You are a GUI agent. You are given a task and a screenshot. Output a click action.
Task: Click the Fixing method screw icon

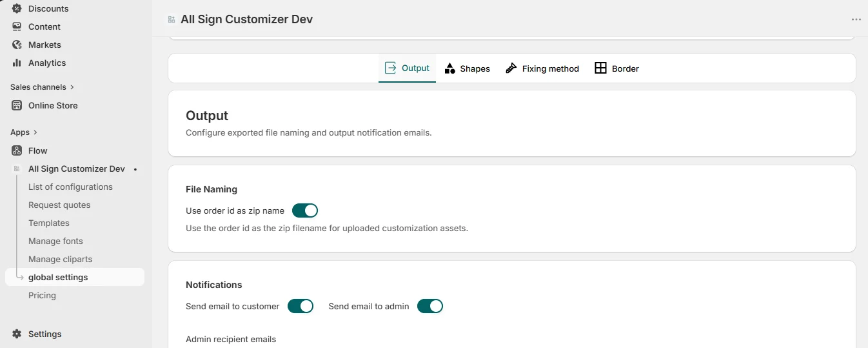tap(511, 68)
